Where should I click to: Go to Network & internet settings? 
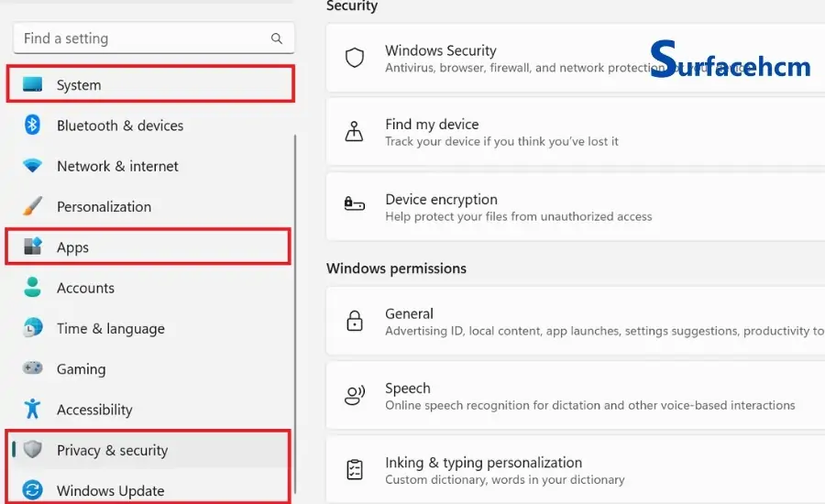(x=150, y=166)
